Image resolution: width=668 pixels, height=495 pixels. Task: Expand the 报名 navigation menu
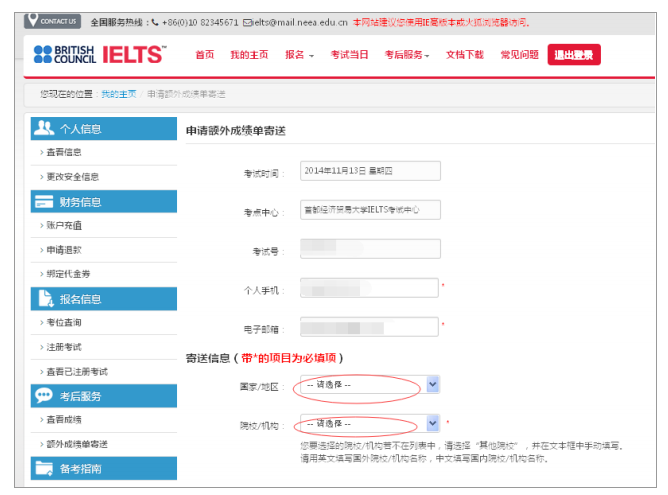click(x=299, y=55)
